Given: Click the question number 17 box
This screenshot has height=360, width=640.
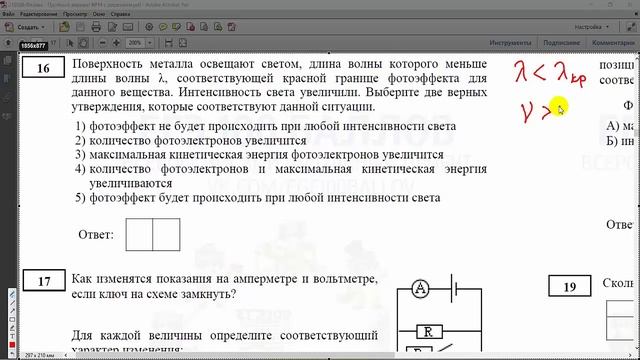Looking at the screenshot, I should pyautogui.click(x=44, y=280).
